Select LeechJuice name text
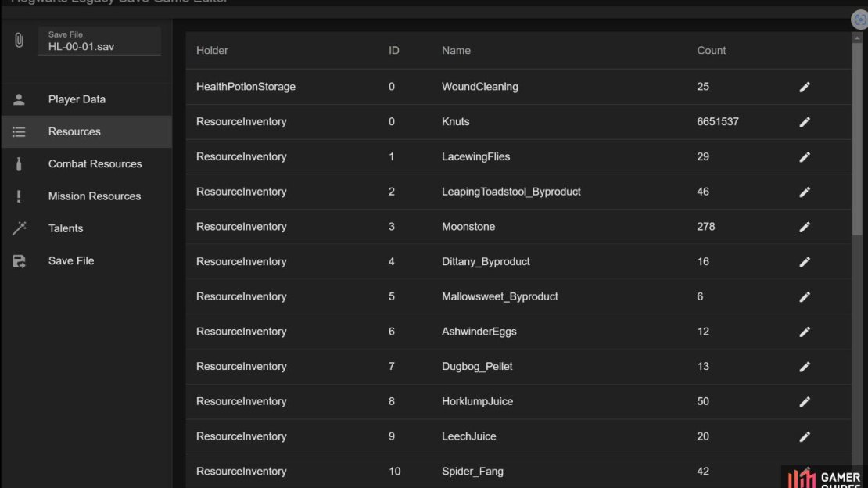This screenshot has width=868, height=488. tap(469, 436)
